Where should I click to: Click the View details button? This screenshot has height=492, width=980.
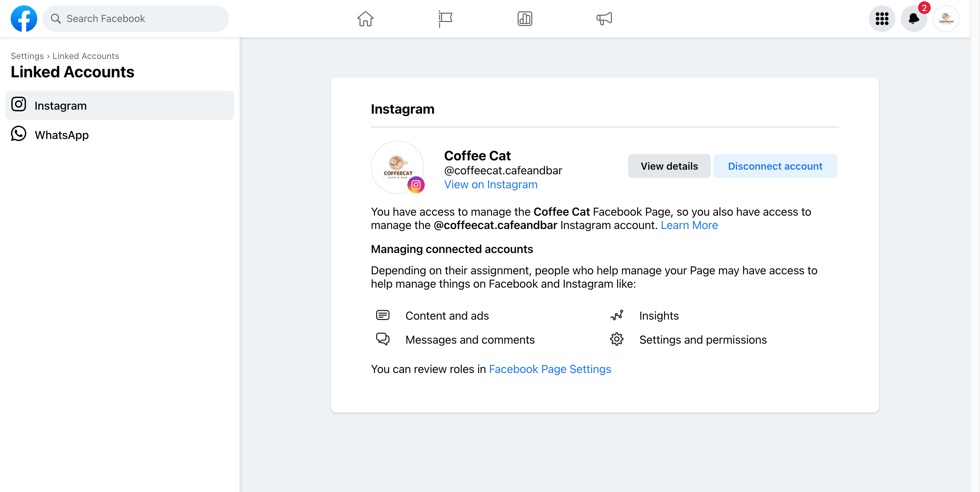tap(669, 166)
